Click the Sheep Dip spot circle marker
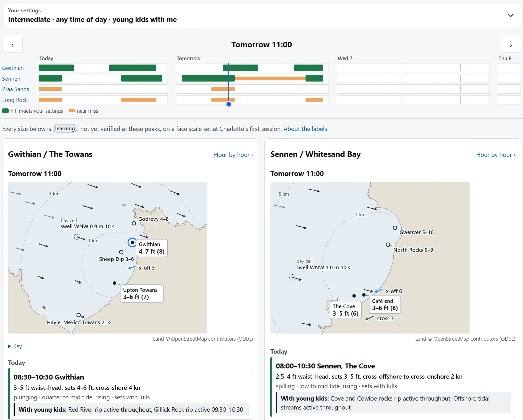Image resolution: width=523 pixels, height=420 pixels. coord(121,252)
